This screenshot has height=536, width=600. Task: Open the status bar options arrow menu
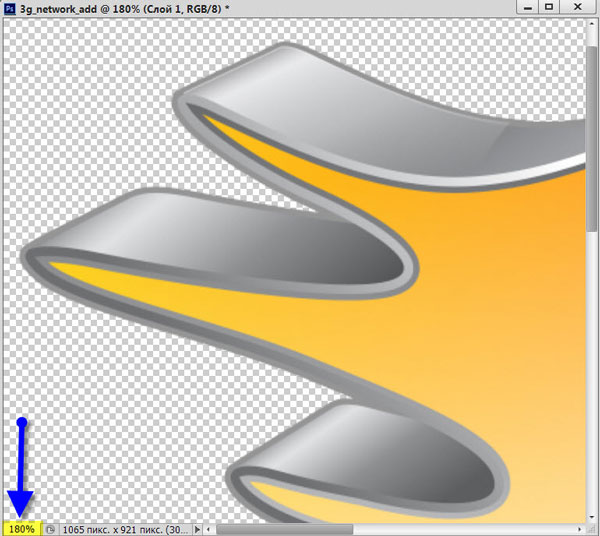coord(197,528)
